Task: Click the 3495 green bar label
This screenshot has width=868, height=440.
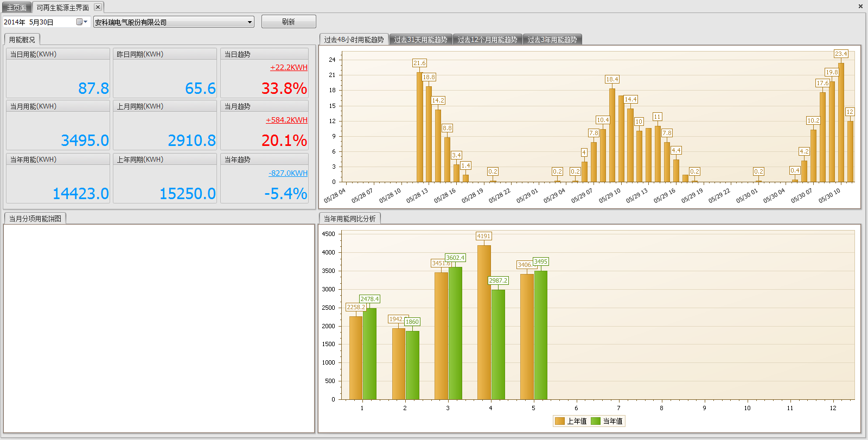Action: (541, 262)
